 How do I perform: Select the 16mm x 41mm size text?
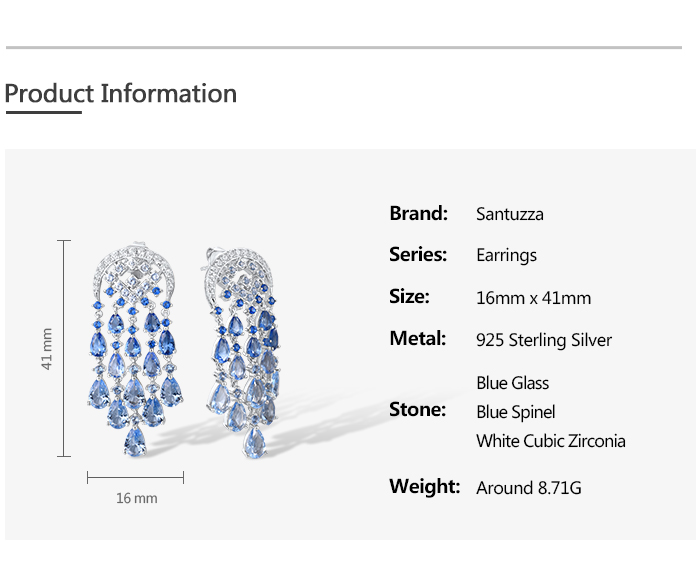[x=533, y=298]
